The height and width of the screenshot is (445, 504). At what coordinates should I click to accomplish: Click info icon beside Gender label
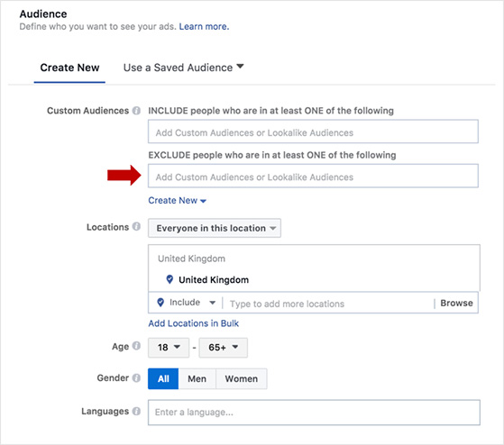(x=136, y=378)
